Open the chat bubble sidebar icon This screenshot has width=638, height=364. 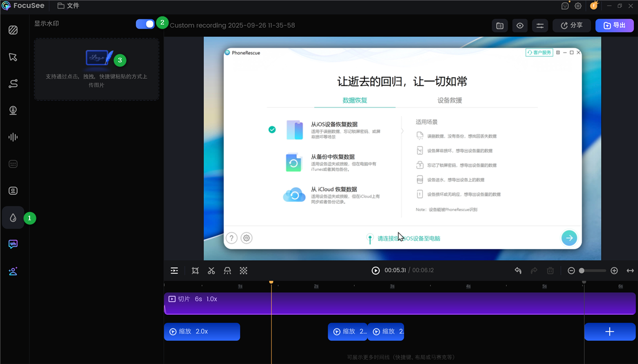click(13, 244)
